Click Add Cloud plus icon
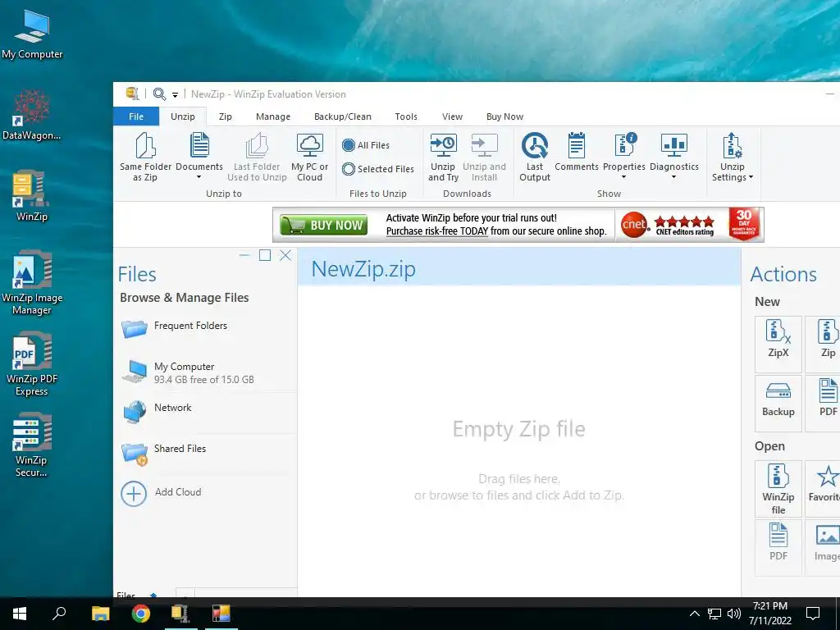This screenshot has width=840, height=630. click(134, 493)
